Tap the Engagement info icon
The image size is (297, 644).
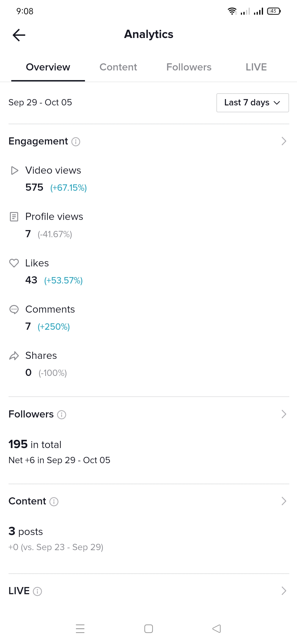(x=76, y=142)
